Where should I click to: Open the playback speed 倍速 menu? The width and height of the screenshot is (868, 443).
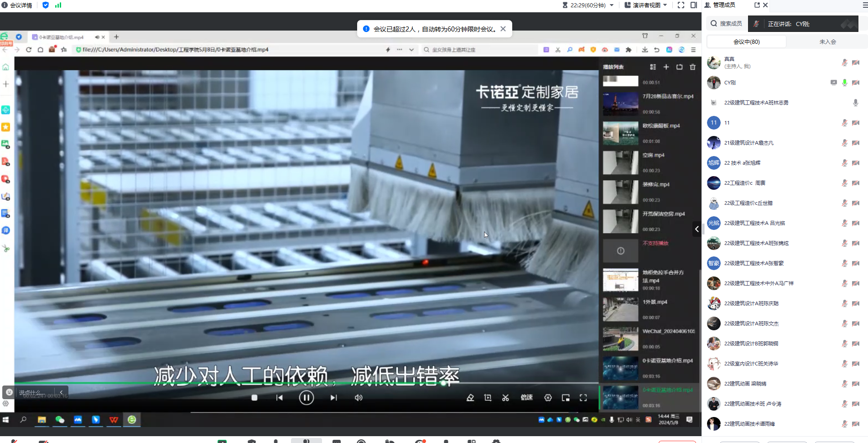tap(527, 397)
